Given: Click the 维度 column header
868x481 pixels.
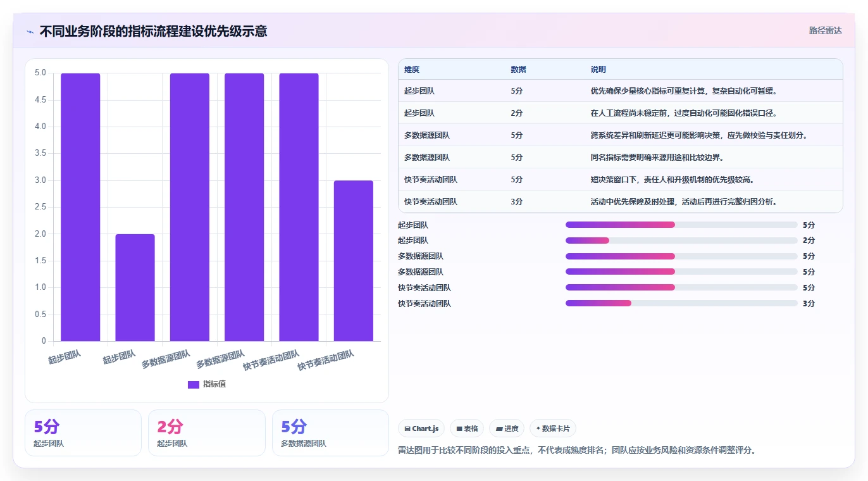Looking at the screenshot, I should (412, 70).
